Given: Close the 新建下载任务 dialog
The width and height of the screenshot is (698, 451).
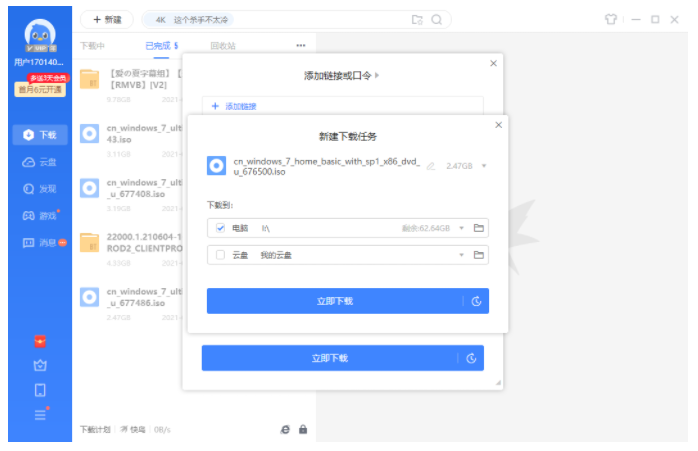Looking at the screenshot, I should tap(499, 125).
